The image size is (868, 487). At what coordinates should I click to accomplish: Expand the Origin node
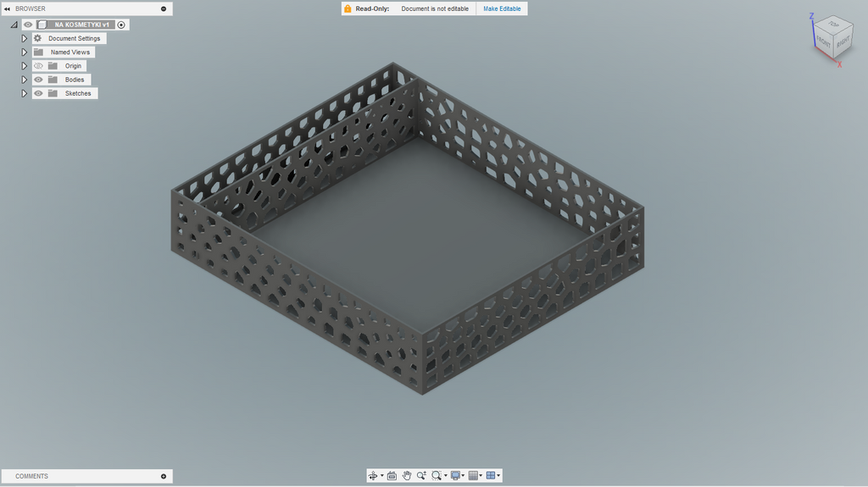24,66
